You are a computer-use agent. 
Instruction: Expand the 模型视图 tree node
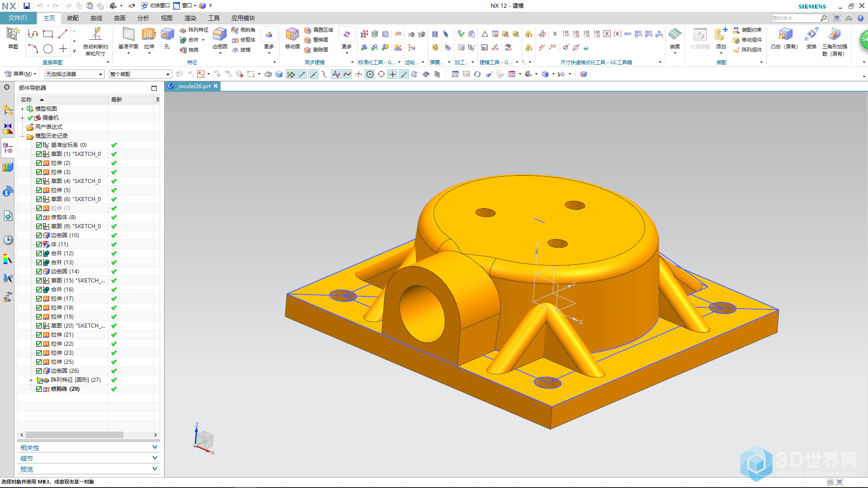pyautogui.click(x=23, y=109)
